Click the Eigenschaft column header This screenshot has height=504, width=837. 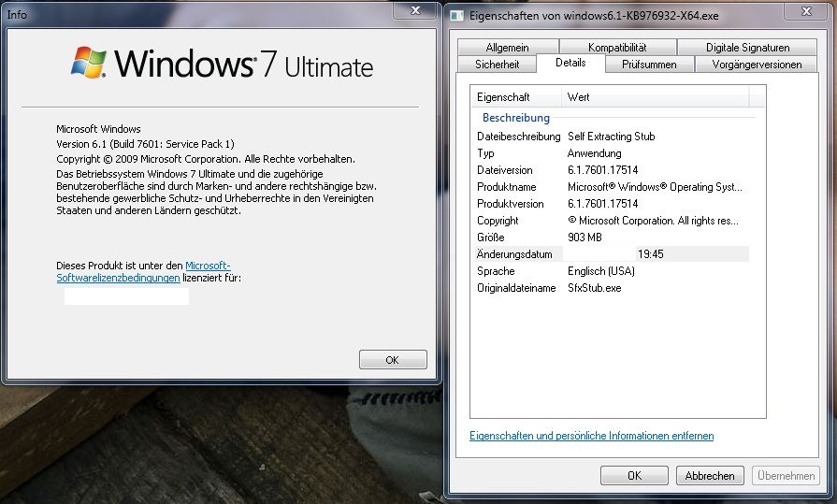click(515, 97)
